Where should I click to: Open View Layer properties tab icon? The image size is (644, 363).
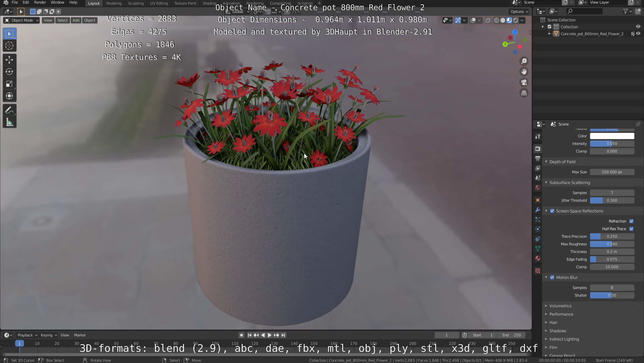(538, 168)
